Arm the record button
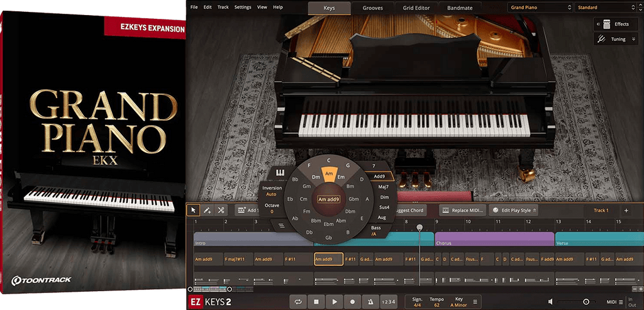 click(x=352, y=302)
